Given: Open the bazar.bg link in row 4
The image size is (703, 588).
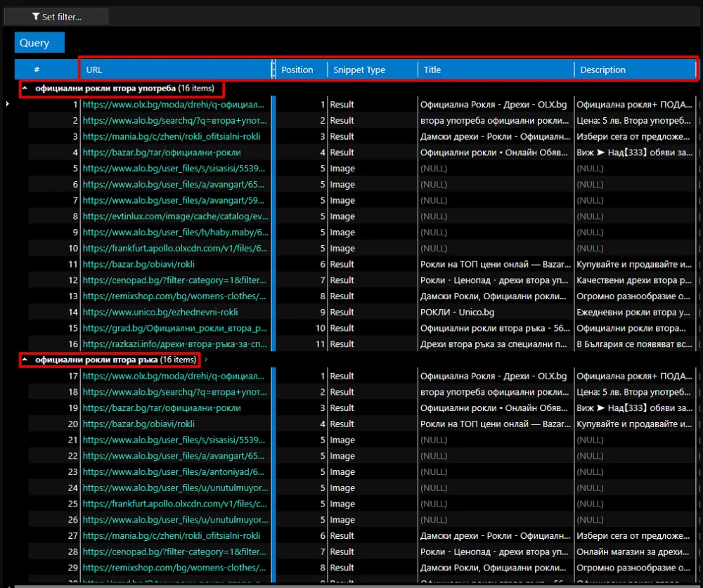Looking at the screenshot, I should coord(162,153).
